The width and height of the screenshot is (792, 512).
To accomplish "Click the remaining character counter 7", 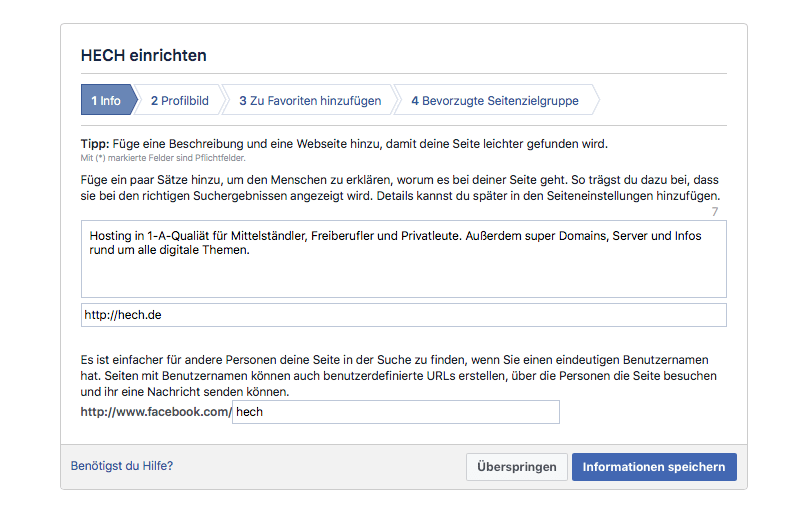I will click(715, 212).
